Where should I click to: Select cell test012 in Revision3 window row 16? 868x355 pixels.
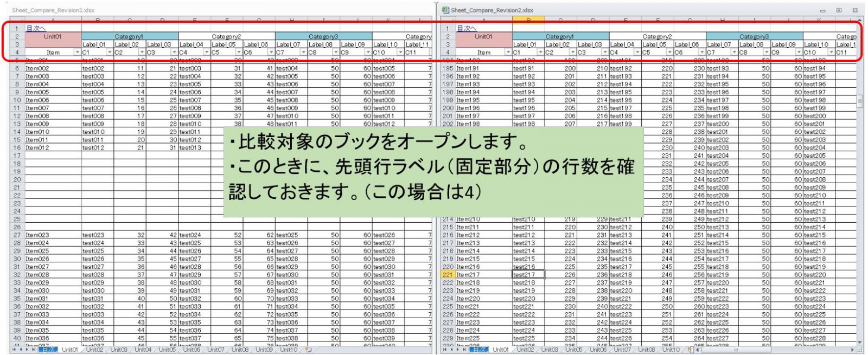point(97,147)
